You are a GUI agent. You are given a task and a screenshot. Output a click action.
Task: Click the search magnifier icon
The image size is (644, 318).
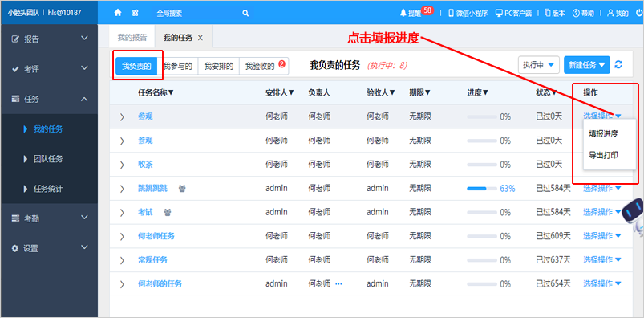click(245, 13)
